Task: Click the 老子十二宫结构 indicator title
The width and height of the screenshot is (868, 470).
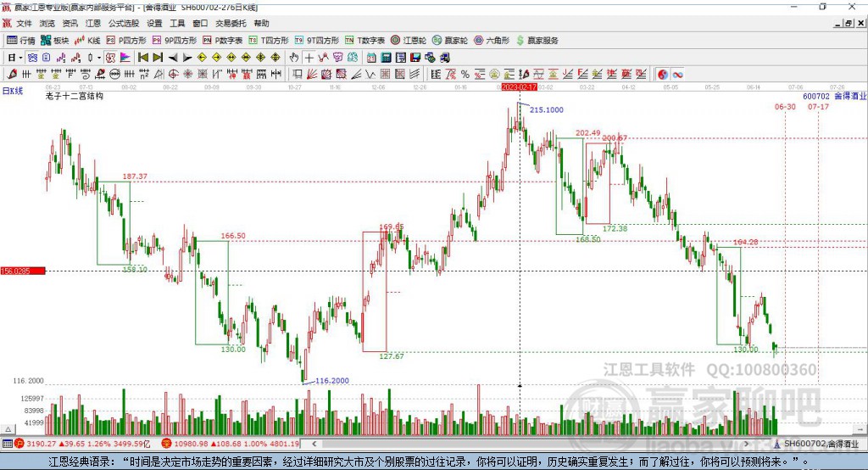Action: pyautogui.click(x=75, y=96)
